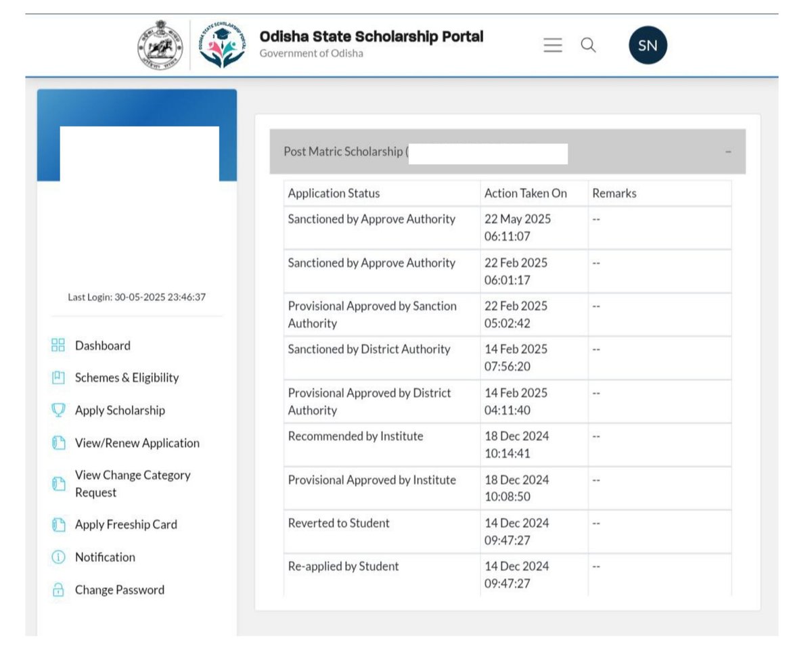Screen dimensions: 812x652
Task: Click Re-applied by Student status
Action: (x=343, y=567)
